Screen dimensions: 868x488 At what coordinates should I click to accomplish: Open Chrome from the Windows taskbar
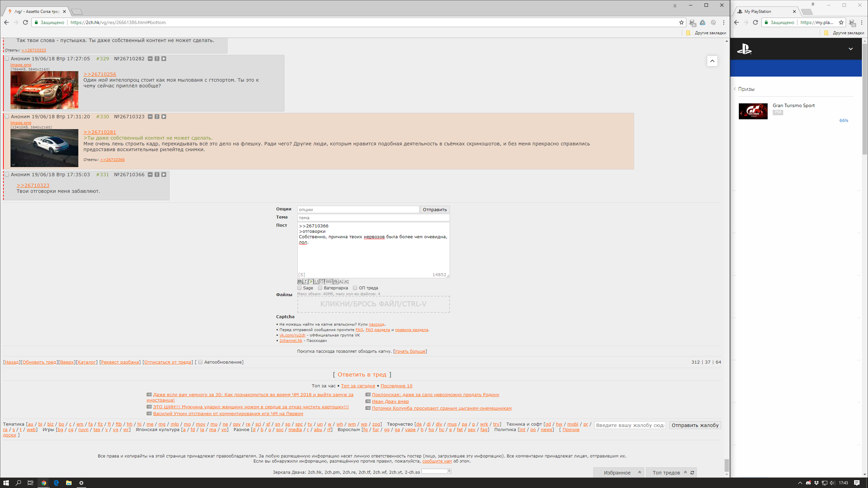[x=43, y=483]
